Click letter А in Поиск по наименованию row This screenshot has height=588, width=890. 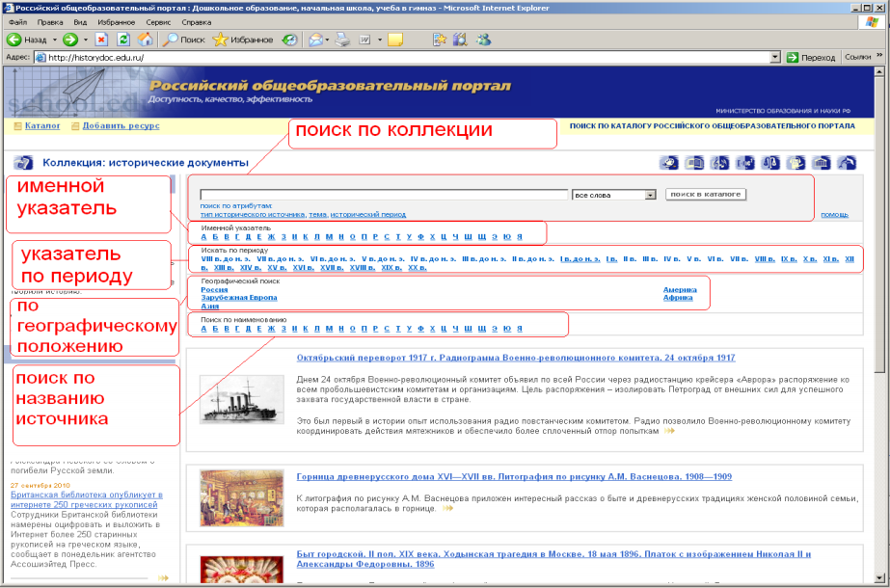[x=204, y=328]
